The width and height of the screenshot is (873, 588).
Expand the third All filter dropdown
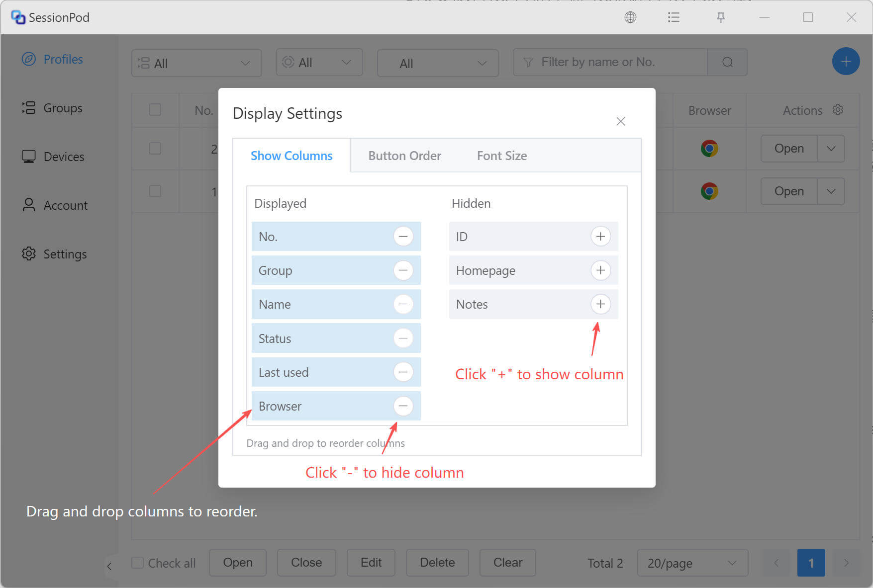point(438,63)
